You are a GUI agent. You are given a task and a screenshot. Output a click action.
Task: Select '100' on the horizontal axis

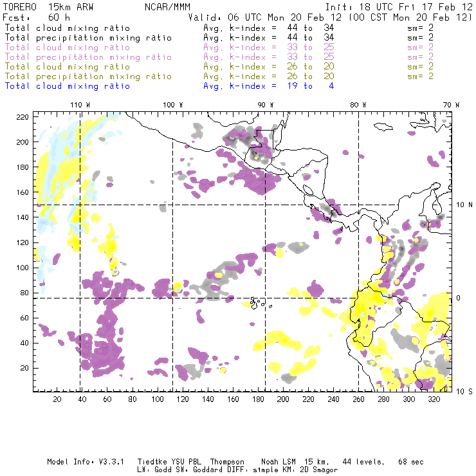pyautogui.click(x=158, y=399)
